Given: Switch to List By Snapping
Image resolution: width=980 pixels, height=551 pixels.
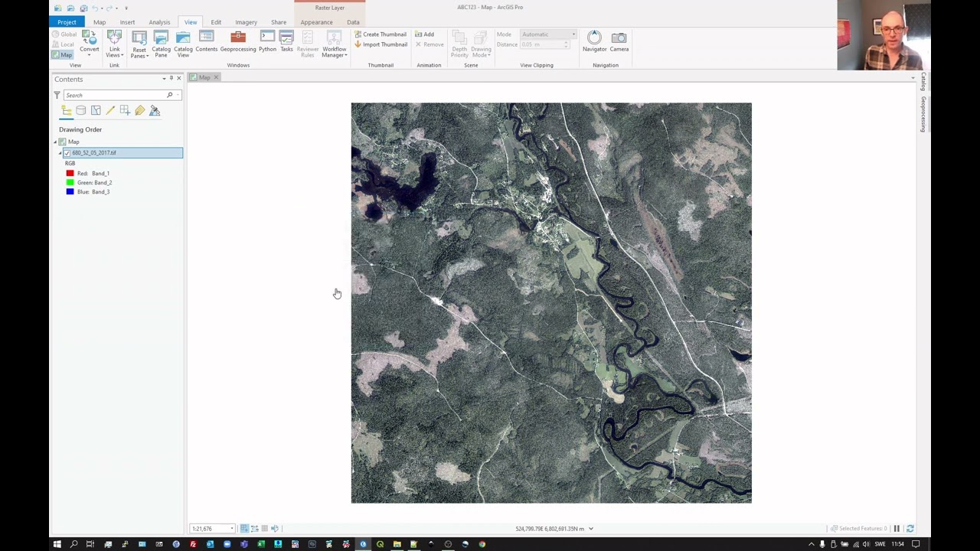Looking at the screenshot, I should 125,111.
